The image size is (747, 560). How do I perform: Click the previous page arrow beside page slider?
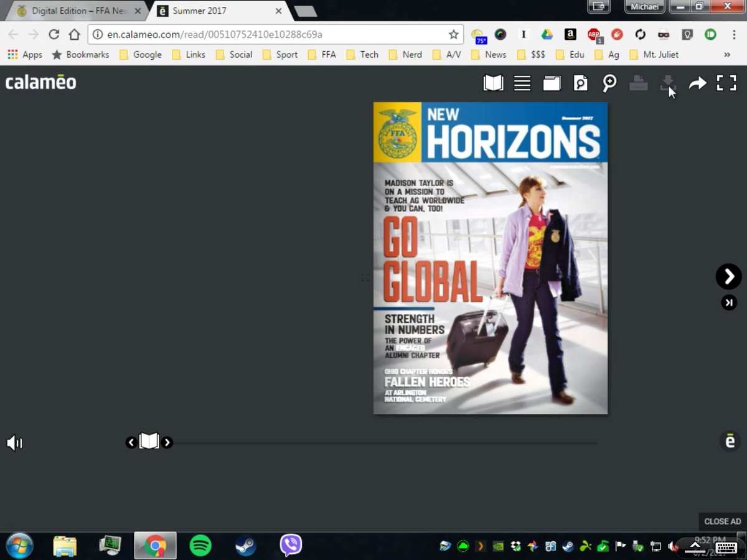(131, 442)
